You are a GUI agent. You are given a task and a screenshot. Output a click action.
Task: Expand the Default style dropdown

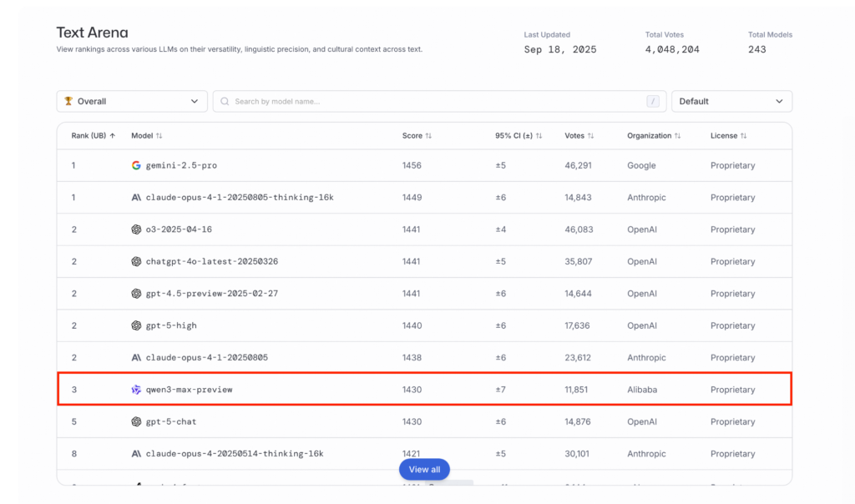click(731, 102)
